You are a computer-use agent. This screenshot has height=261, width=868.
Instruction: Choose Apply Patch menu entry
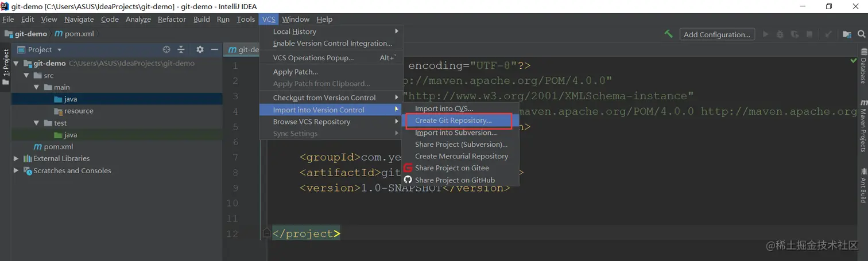click(330, 72)
